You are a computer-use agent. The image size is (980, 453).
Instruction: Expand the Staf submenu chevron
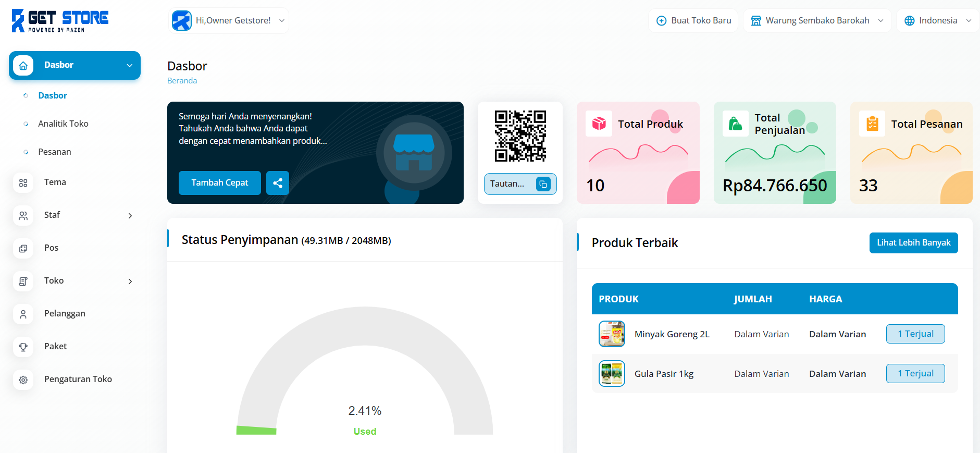click(130, 216)
